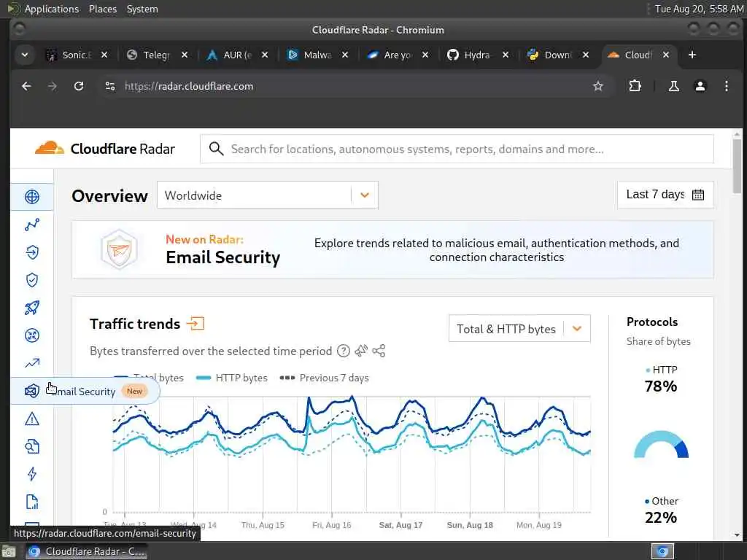Open Chrome Labs flask icon

[673, 86]
